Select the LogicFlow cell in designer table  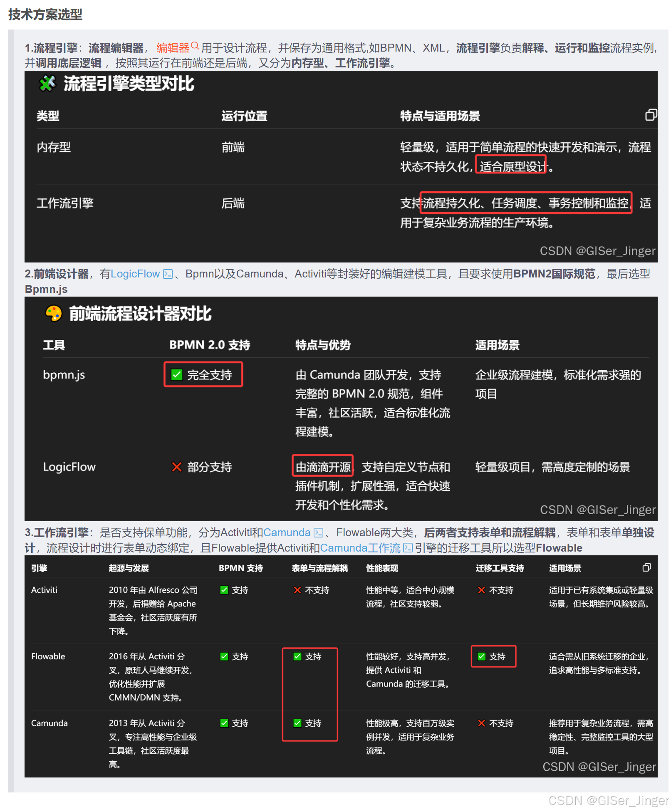69,467
